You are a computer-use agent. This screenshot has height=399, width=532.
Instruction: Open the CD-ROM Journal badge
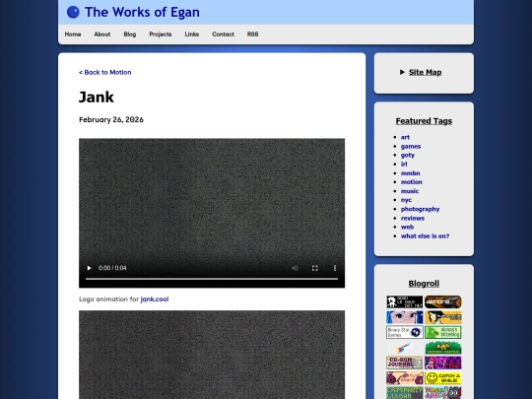pyautogui.click(x=405, y=363)
